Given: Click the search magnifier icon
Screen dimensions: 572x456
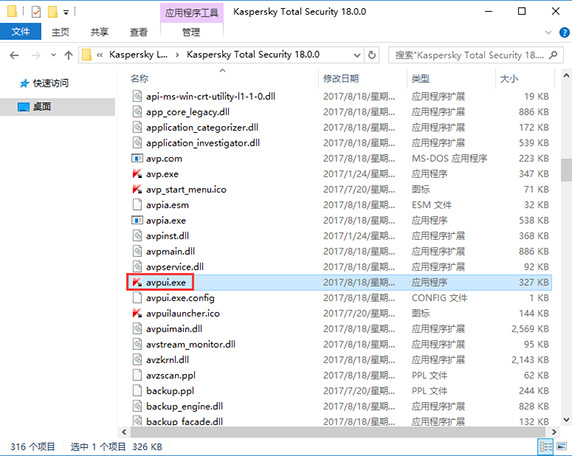Looking at the screenshot, I should pyautogui.click(x=553, y=55).
